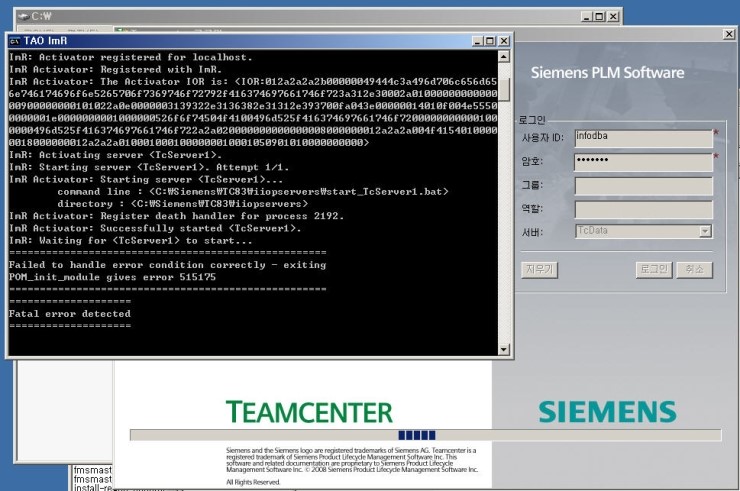Click 'ImR: Waiting for <TcServer1>' line
Screen dimensions: 740x491
pyautogui.click(x=131, y=240)
